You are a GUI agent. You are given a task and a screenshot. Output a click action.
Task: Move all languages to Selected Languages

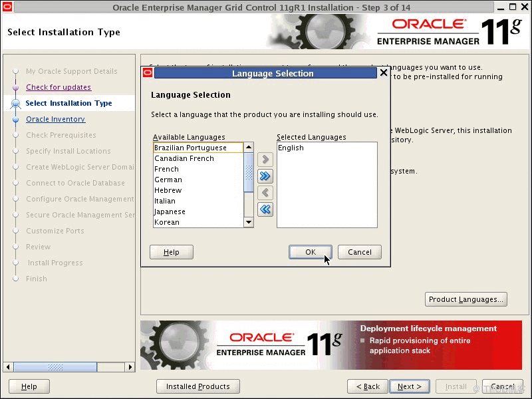[265, 176]
